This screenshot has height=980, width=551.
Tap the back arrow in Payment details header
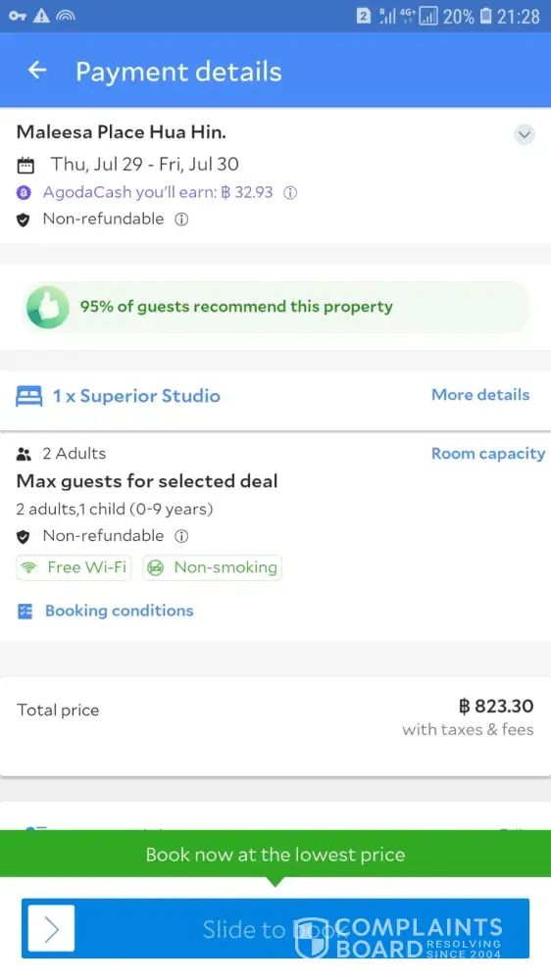pos(37,71)
